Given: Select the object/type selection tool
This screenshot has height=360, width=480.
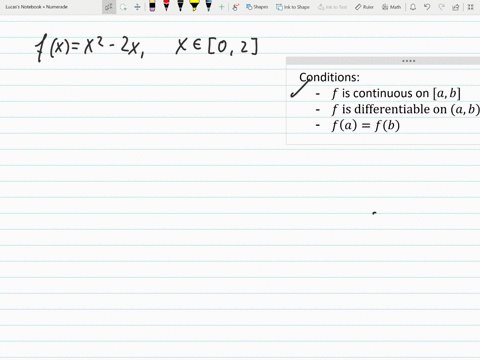Looking at the screenshot, I should 109,7.
